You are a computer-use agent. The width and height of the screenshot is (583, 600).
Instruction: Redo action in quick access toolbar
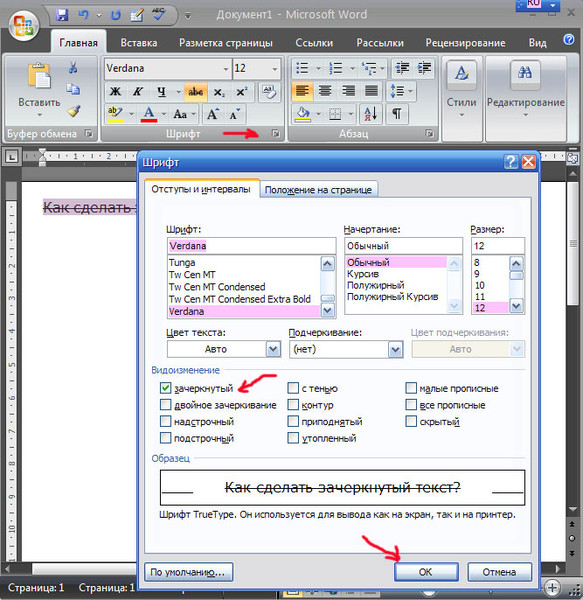coord(115,15)
